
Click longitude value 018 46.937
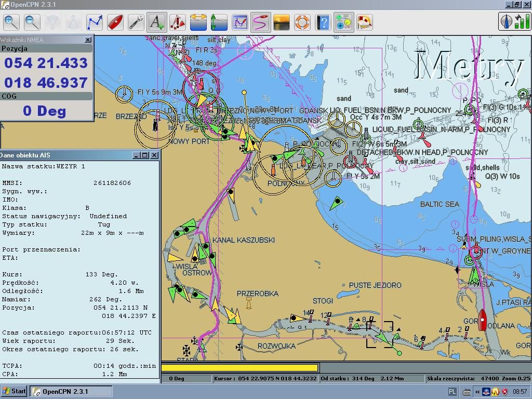coord(46,83)
